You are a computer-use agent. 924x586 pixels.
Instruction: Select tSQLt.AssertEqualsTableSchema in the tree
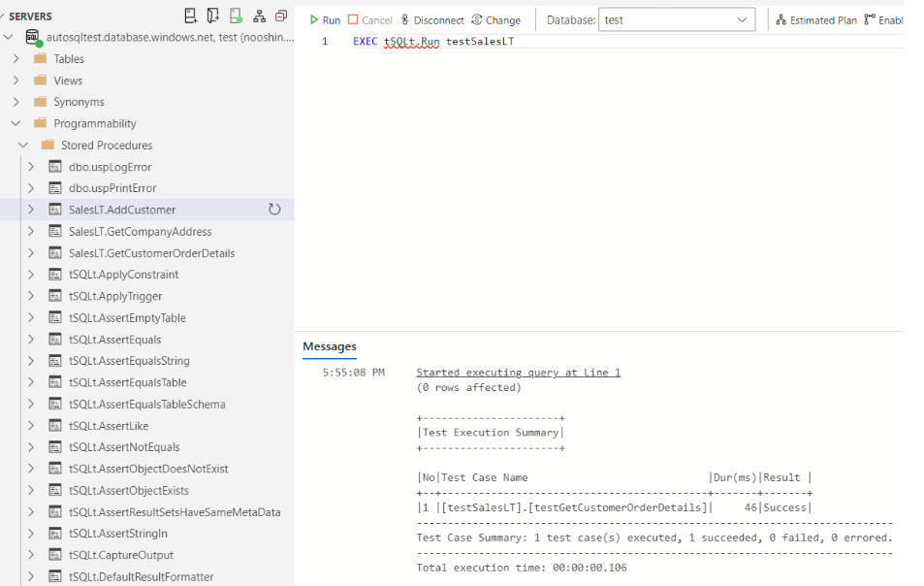[x=146, y=405]
